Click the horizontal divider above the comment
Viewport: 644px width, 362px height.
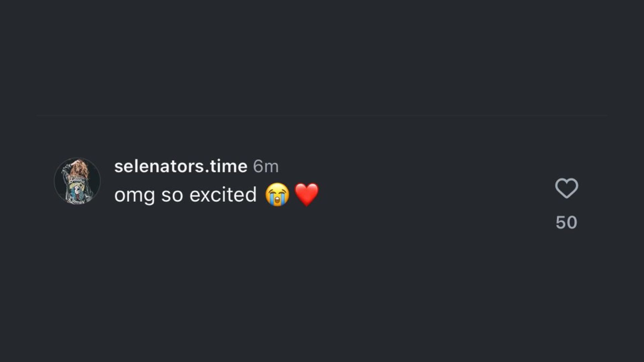pos(322,115)
